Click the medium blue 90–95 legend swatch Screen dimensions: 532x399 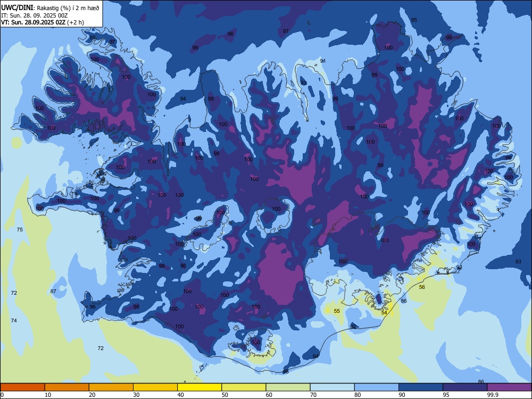[x=421, y=387]
